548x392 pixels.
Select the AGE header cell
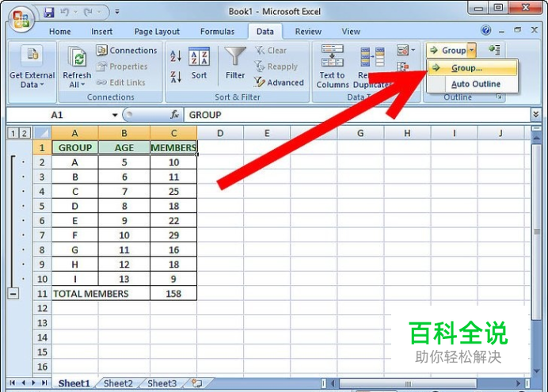(124, 147)
